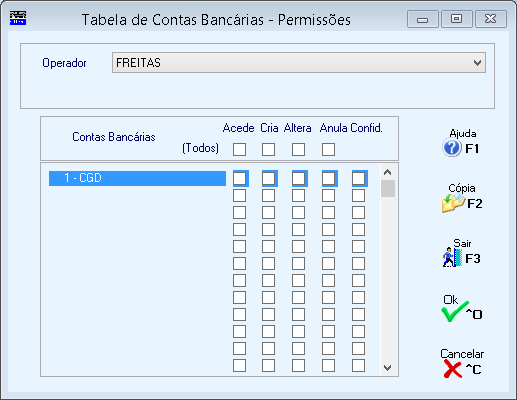Click the Cópia F2 folder icon
The image size is (517, 400).
coord(453,203)
